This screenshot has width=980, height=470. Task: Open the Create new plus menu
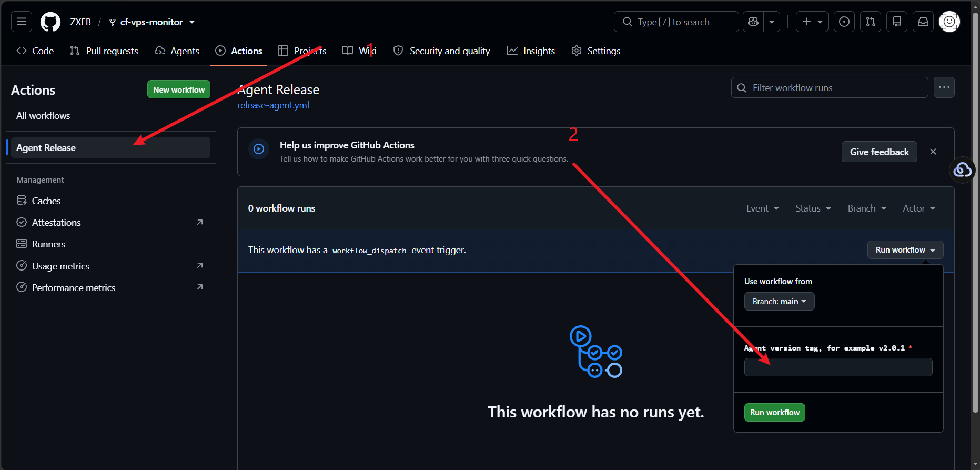(812, 22)
